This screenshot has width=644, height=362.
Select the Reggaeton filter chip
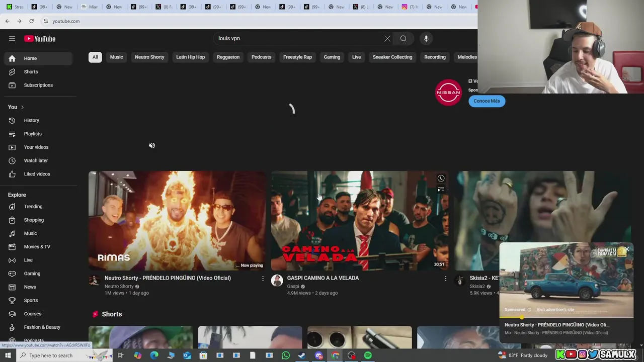coord(228,57)
